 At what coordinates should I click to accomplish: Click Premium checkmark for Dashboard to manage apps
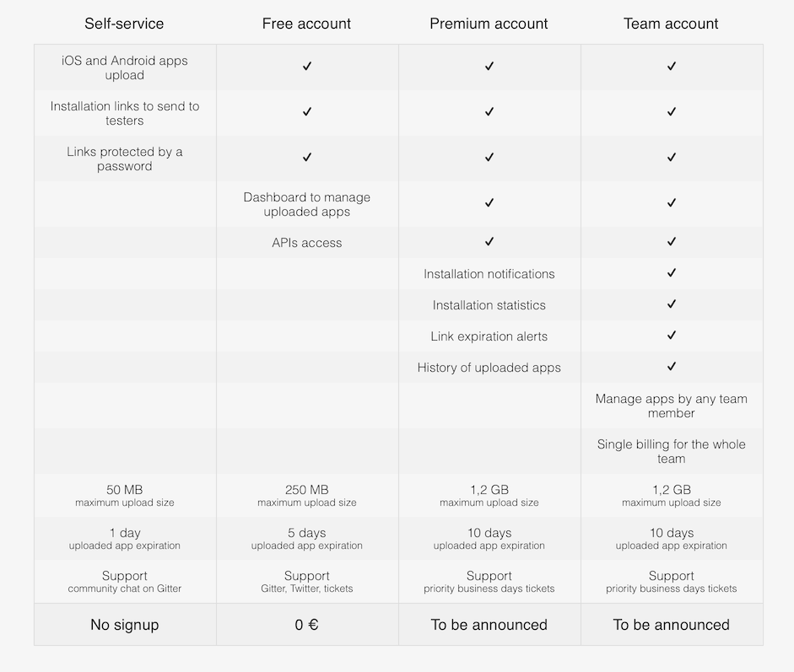tap(489, 203)
